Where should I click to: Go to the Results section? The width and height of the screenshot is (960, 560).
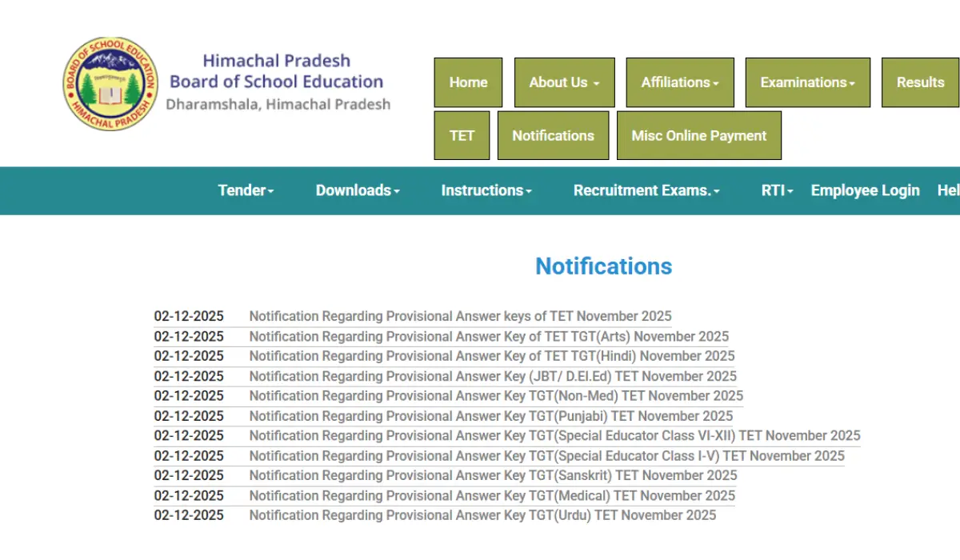[x=920, y=82]
